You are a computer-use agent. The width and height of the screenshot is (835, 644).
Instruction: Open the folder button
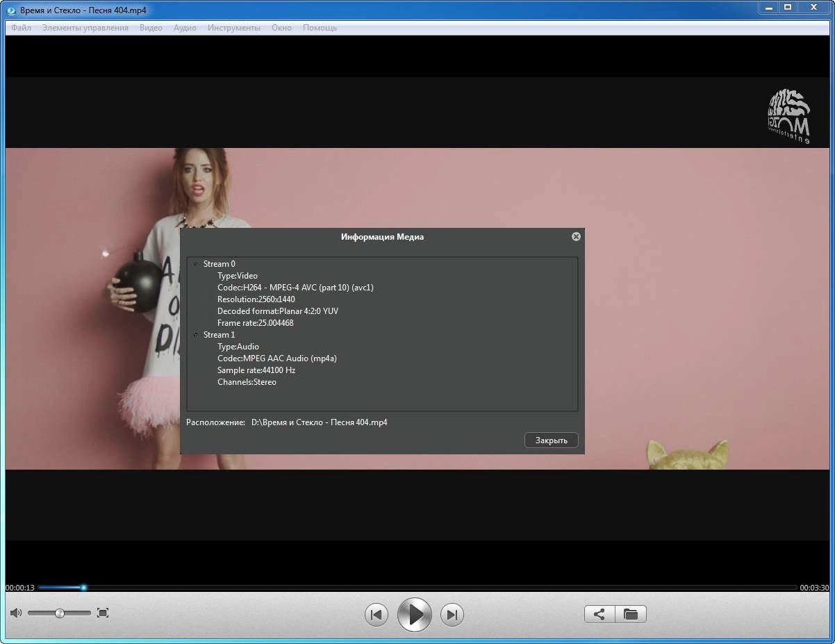coord(631,614)
